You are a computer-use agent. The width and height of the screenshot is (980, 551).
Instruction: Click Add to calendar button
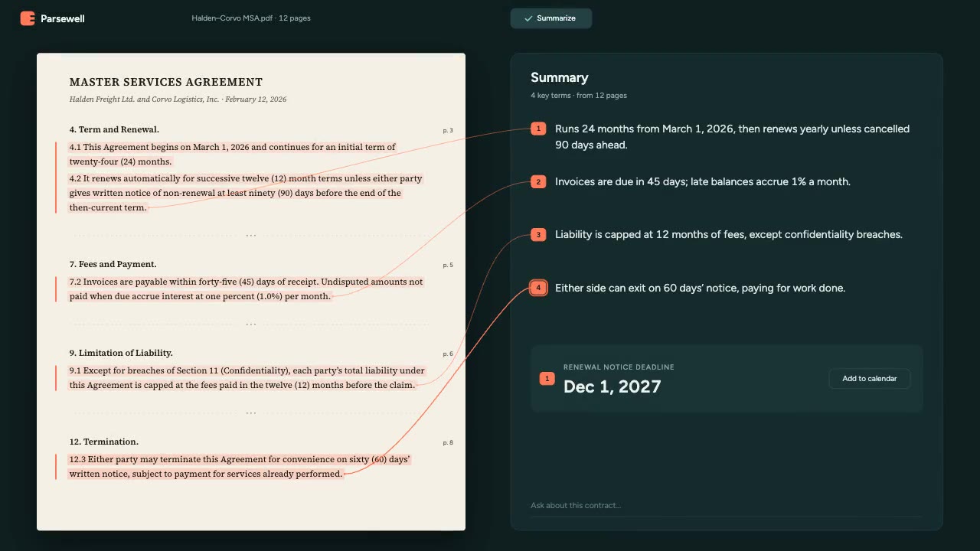tap(870, 379)
